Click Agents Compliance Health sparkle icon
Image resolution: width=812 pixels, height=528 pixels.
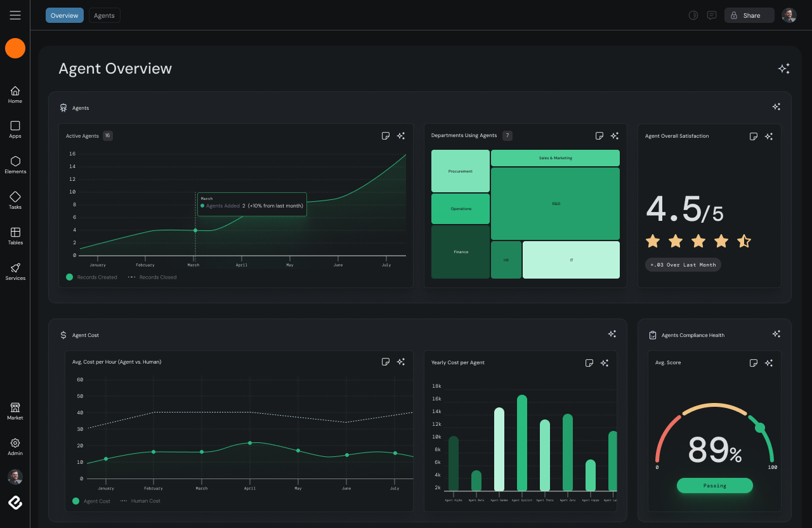[x=776, y=334]
